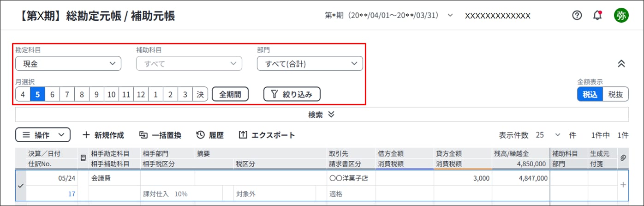Select month 11 in 月選択
This screenshot has height=206, width=644.
tap(126, 94)
